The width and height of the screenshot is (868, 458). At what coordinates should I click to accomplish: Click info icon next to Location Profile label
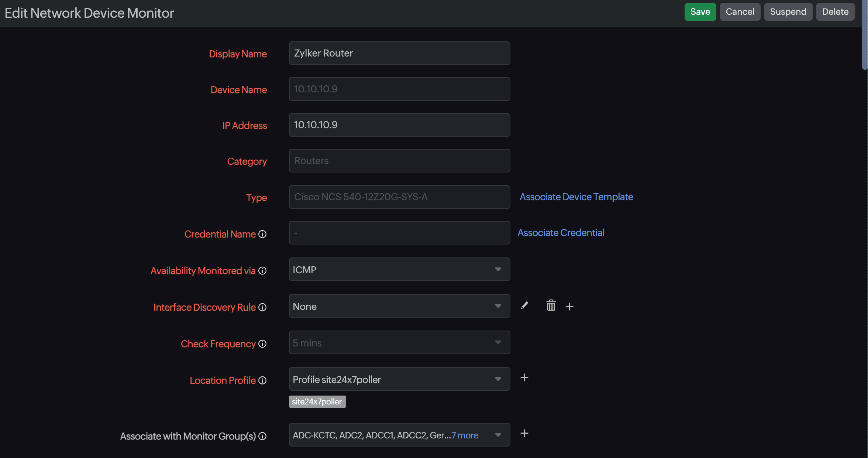(262, 380)
